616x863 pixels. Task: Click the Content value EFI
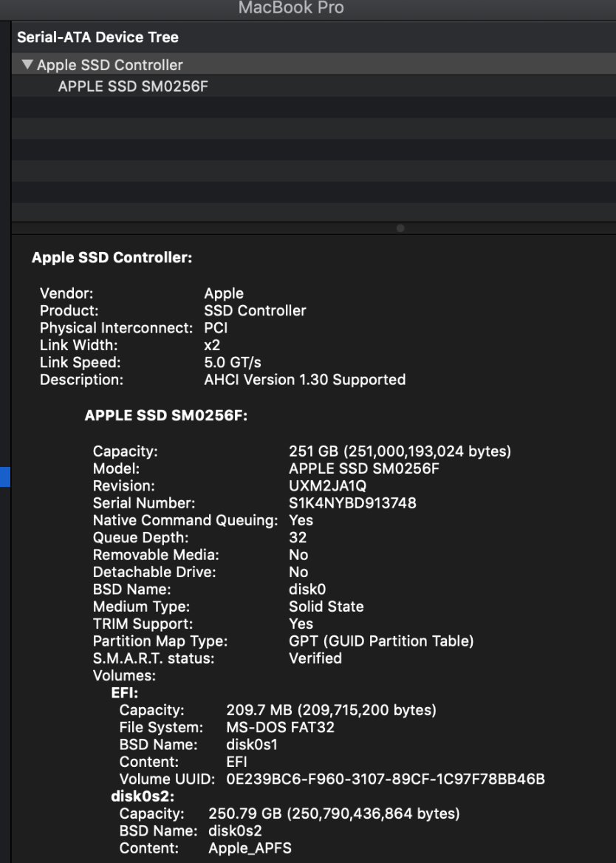pos(236,762)
